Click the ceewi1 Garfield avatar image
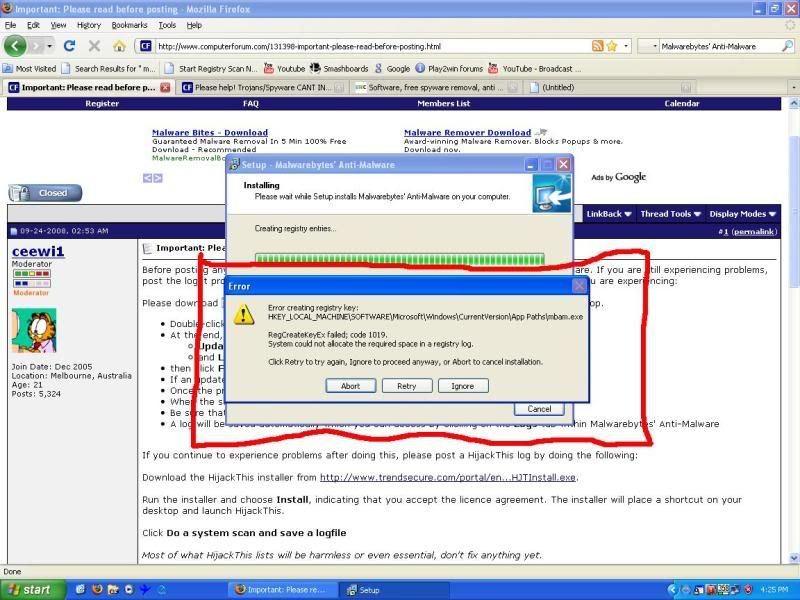Viewport: 800px width, 600px height. (34, 331)
